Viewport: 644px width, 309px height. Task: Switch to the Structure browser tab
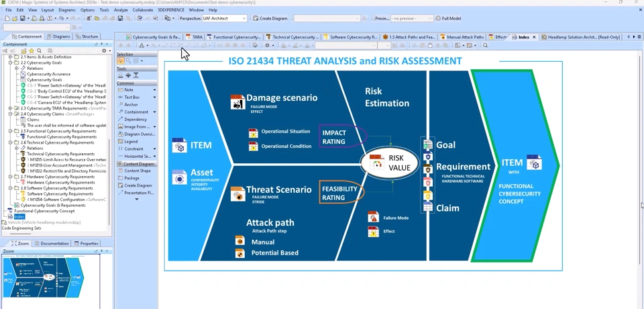[87, 36]
